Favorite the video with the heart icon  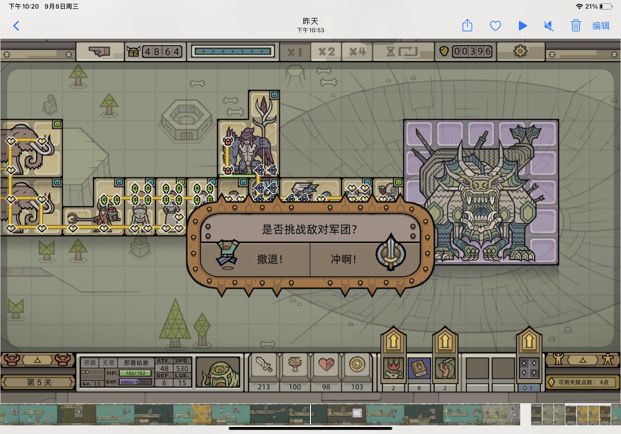pyautogui.click(x=495, y=26)
